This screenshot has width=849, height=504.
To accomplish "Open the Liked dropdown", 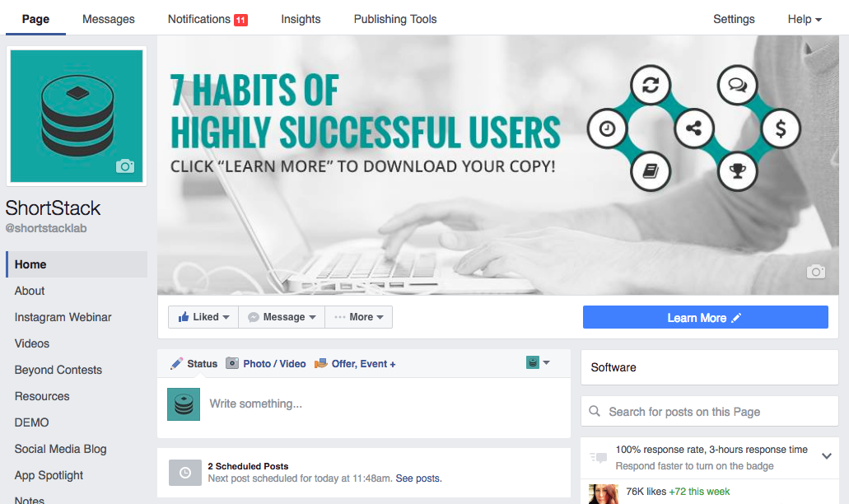I will pyautogui.click(x=203, y=317).
